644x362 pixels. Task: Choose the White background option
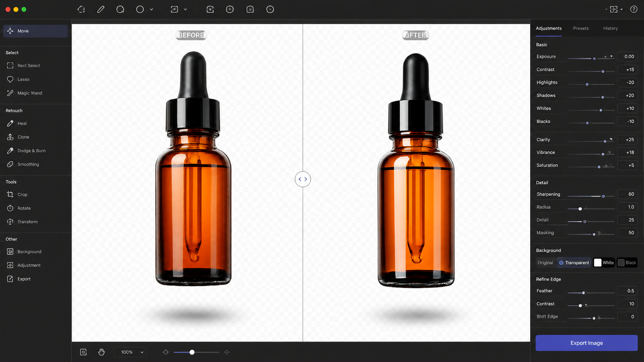[x=604, y=263]
